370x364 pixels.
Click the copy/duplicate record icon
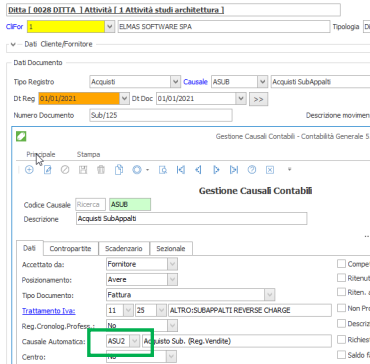[119, 170]
